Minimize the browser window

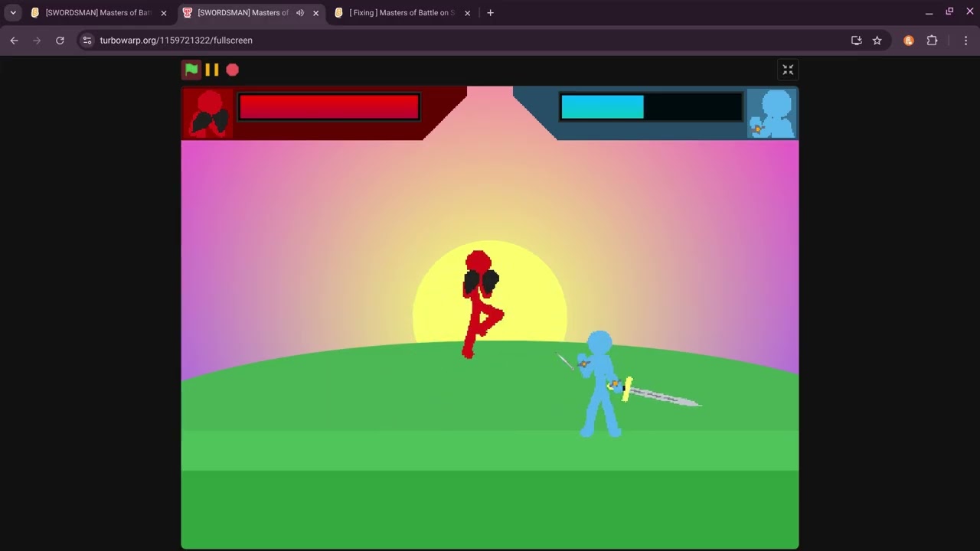click(x=929, y=12)
